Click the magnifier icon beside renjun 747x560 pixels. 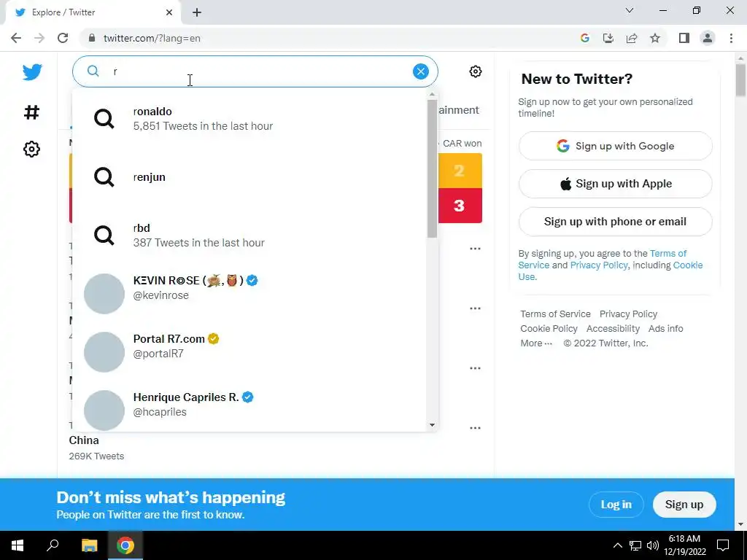(104, 177)
